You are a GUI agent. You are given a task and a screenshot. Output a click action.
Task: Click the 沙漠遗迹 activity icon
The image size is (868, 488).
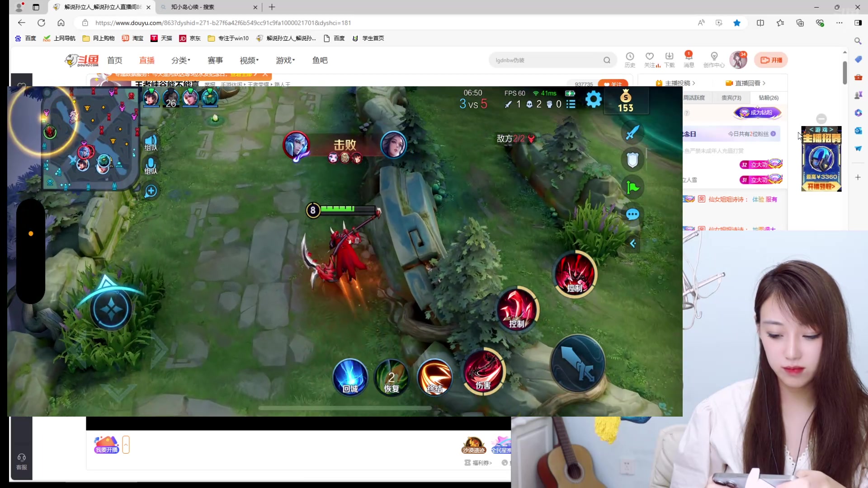click(x=473, y=445)
